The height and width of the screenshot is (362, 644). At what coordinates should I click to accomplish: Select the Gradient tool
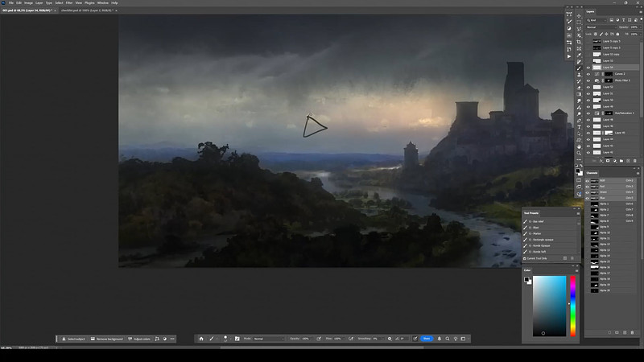[x=579, y=94]
